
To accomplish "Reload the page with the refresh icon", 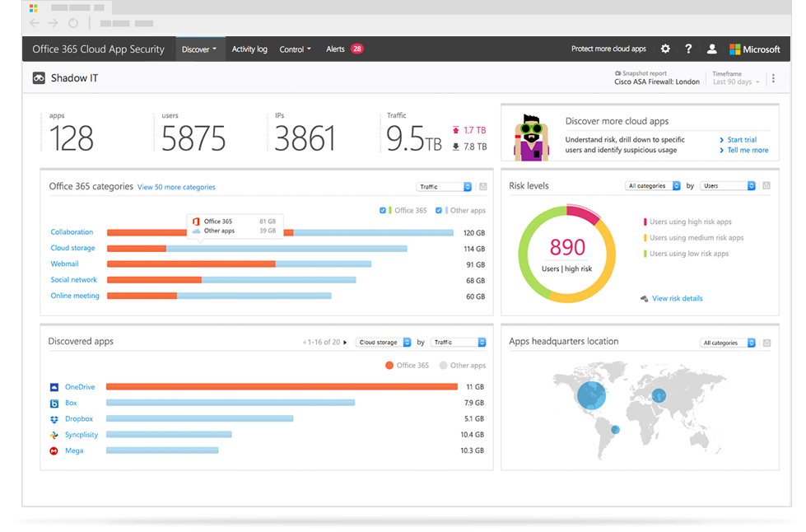I will click(73, 23).
